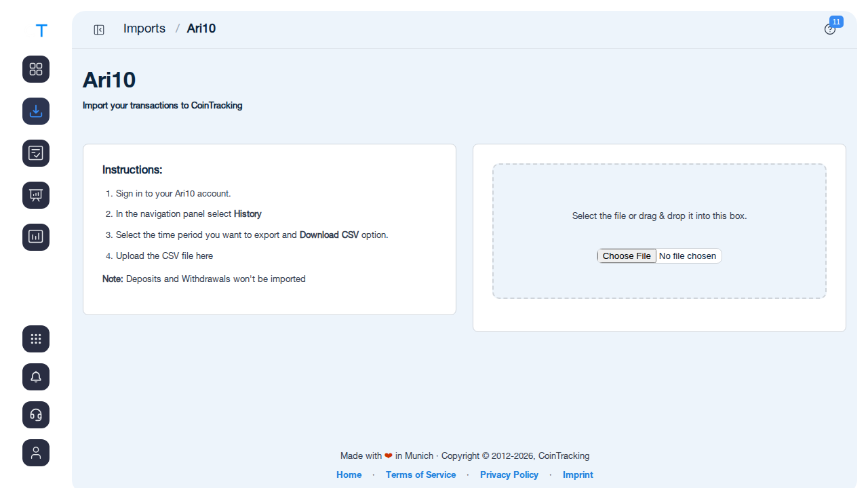Open the Home footer link
Image resolution: width=868 pixels, height=488 pixels.
[349, 474]
